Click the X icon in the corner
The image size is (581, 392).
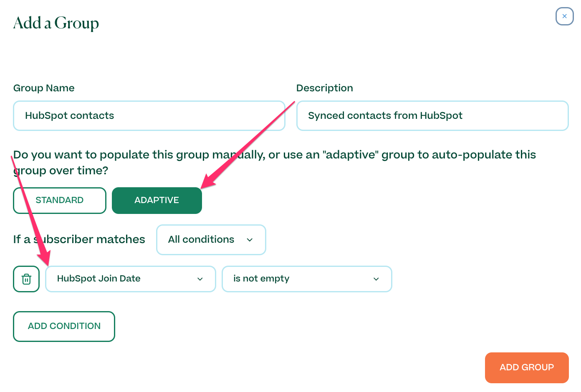coord(564,16)
